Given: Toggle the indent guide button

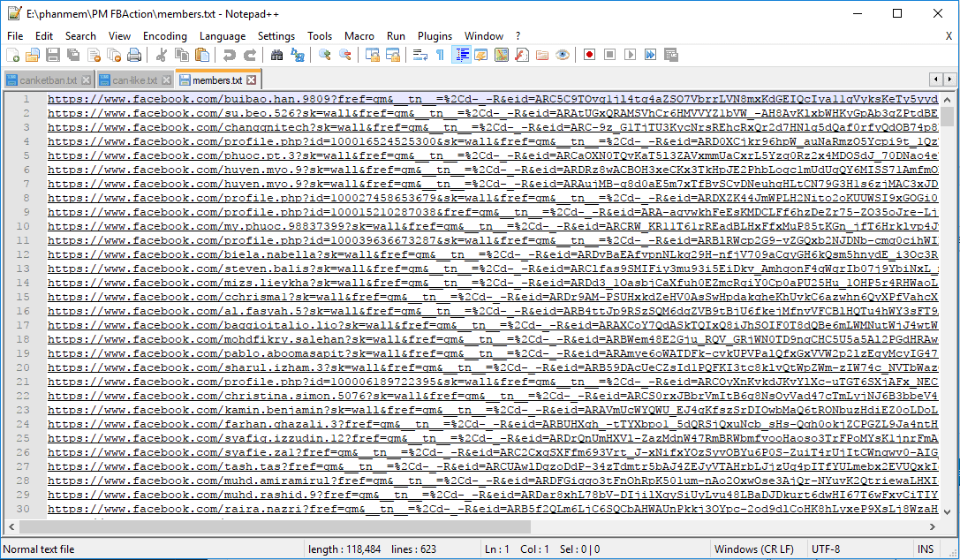Looking at the screenshot, I should [461, 55].
